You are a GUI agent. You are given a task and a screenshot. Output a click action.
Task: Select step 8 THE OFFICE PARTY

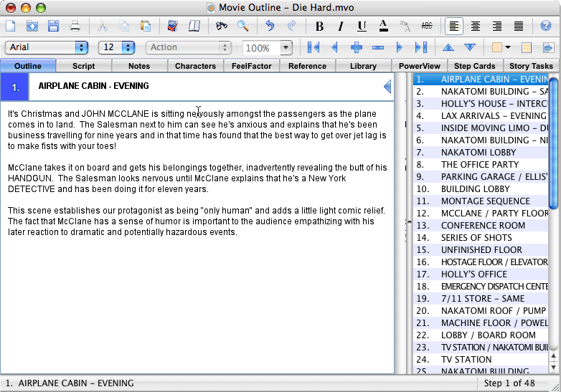[479, 164]
